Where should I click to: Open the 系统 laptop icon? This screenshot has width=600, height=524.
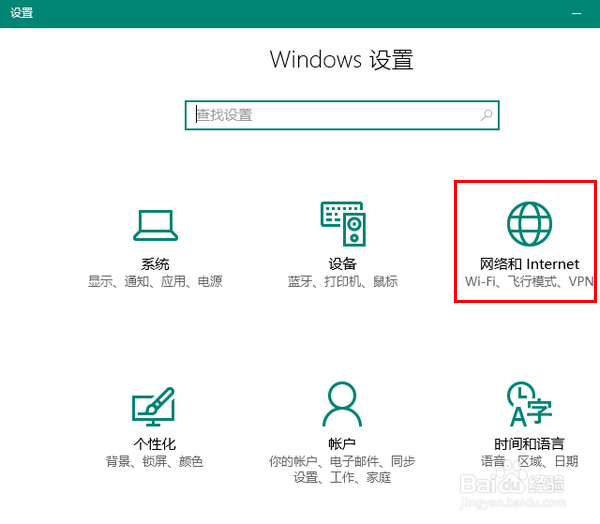155,225
